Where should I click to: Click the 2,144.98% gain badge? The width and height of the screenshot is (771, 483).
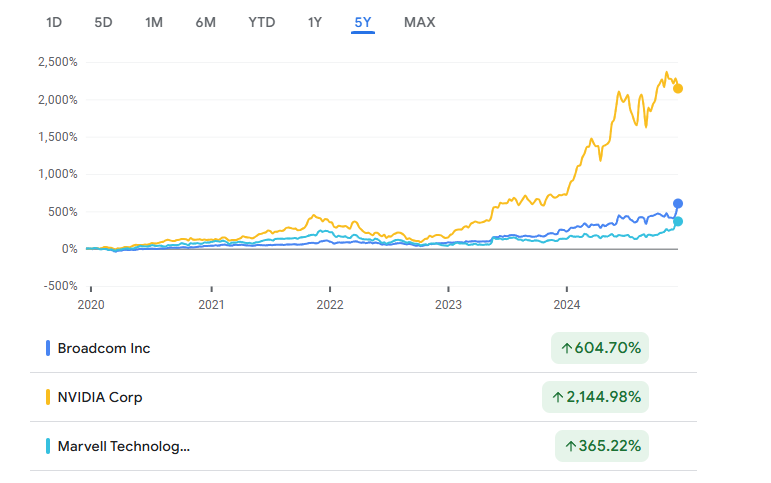pos(595,397)
